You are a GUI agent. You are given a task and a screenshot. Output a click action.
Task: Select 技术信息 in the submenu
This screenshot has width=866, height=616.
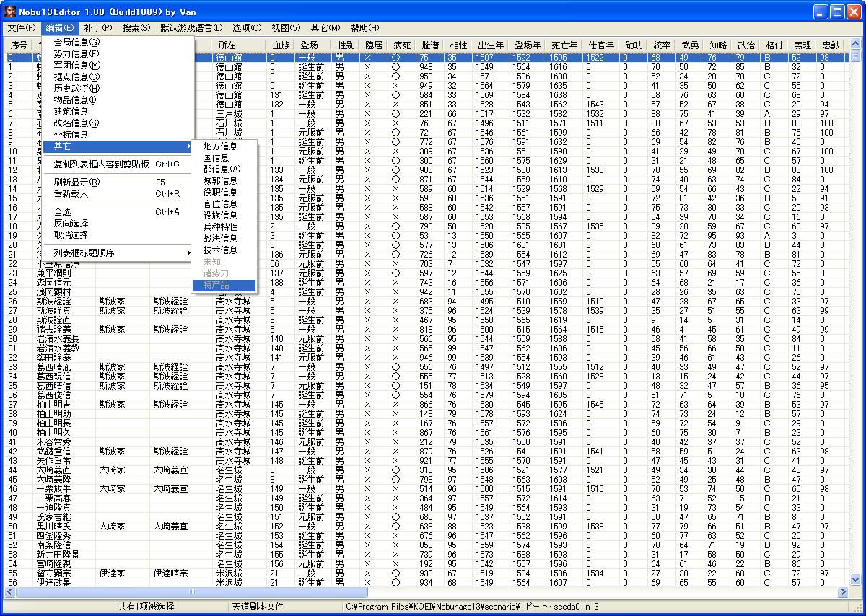224,250
